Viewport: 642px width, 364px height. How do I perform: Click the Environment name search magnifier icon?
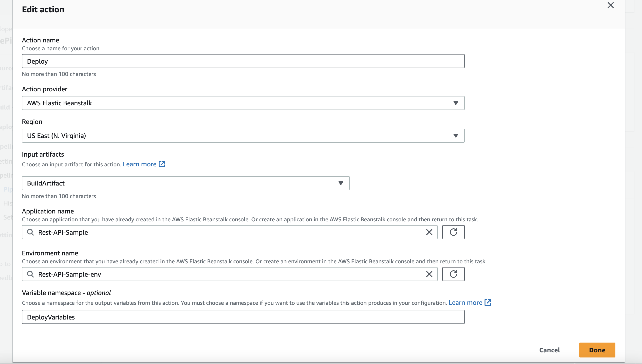coord(31,274)
